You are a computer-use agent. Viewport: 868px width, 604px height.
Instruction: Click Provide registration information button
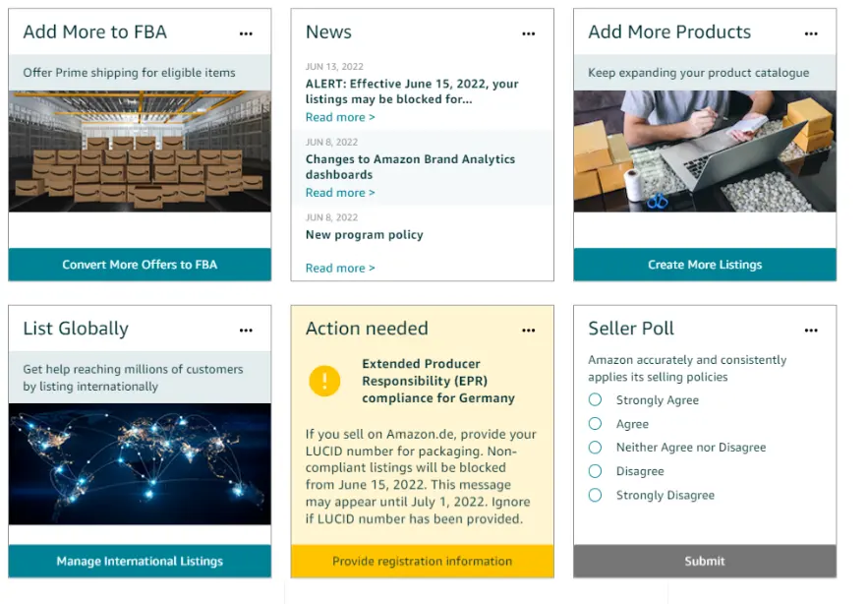tap(423, 561)
